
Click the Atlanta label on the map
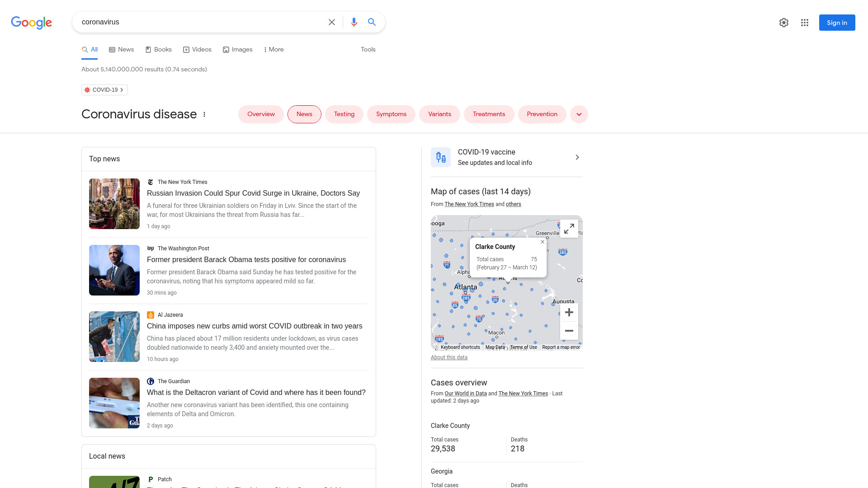click(x=465, y=287)
